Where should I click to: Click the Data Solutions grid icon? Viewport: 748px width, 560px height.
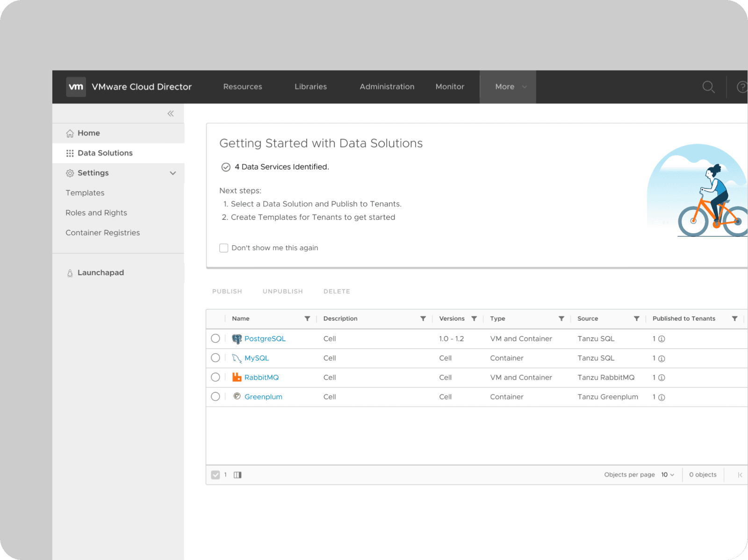pyautogui.click(x=70, y=153)
